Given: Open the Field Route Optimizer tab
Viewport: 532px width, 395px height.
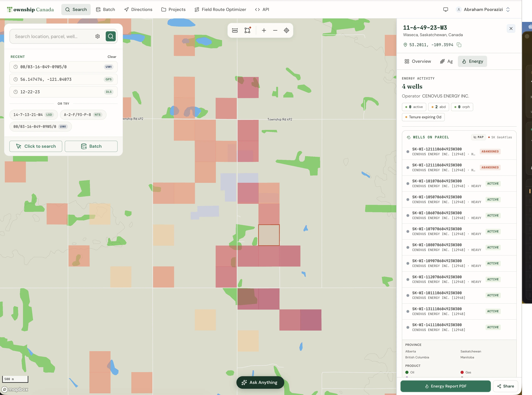Looking at the screenshot, I should click(220, 10).
